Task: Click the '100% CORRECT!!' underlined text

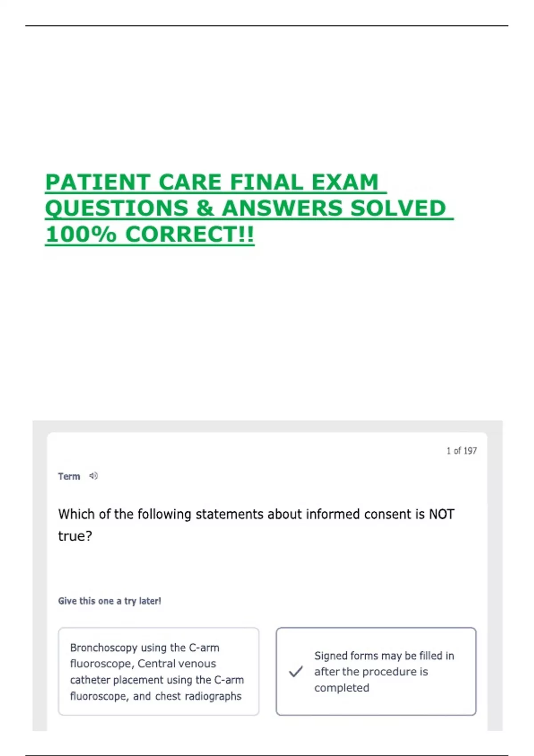Action: pyautogui.click(x=150, y=234)
